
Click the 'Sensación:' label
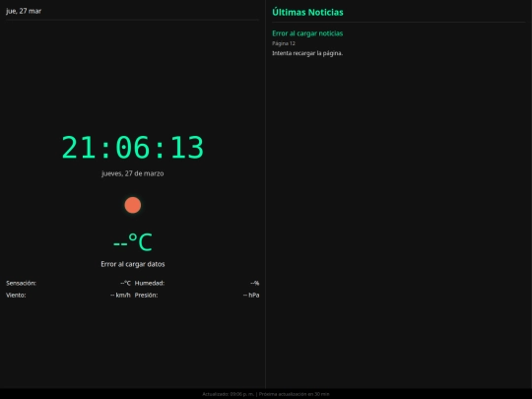21,283
